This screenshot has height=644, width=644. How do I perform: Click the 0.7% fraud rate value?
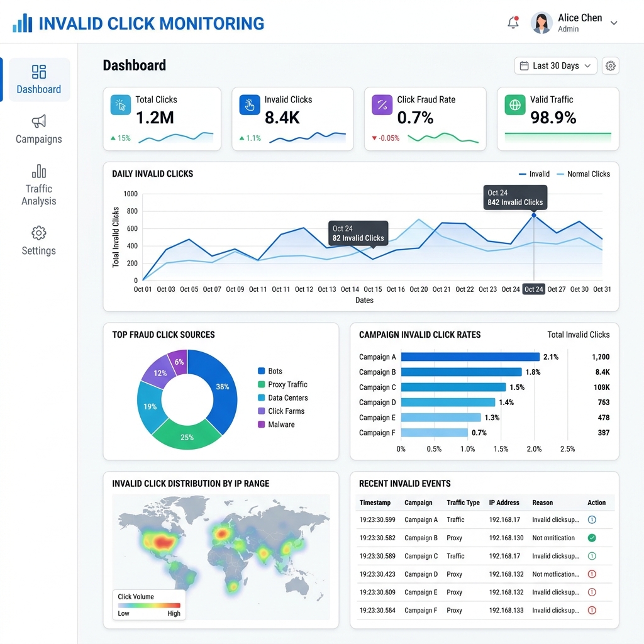pyautogui.click(x=415, y=118)
